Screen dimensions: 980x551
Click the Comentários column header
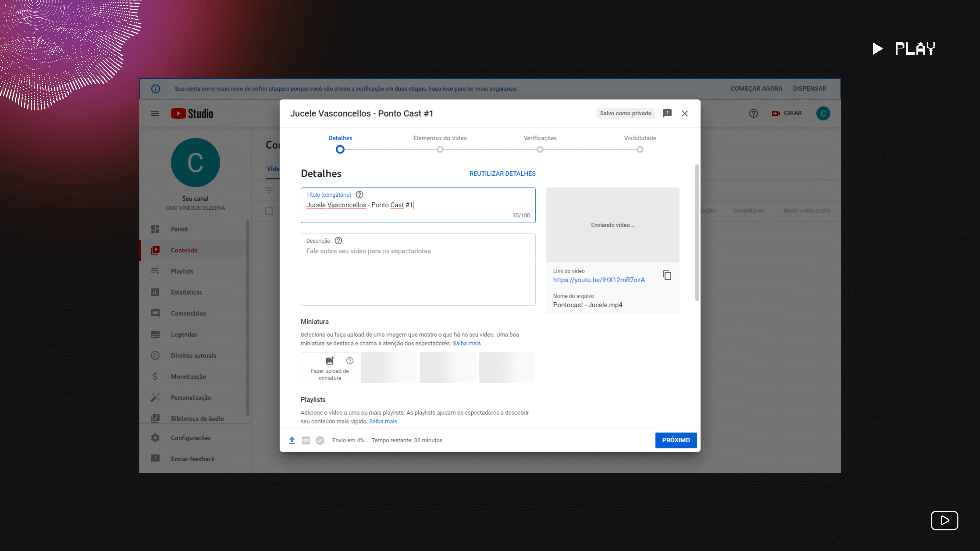[749, 211]
